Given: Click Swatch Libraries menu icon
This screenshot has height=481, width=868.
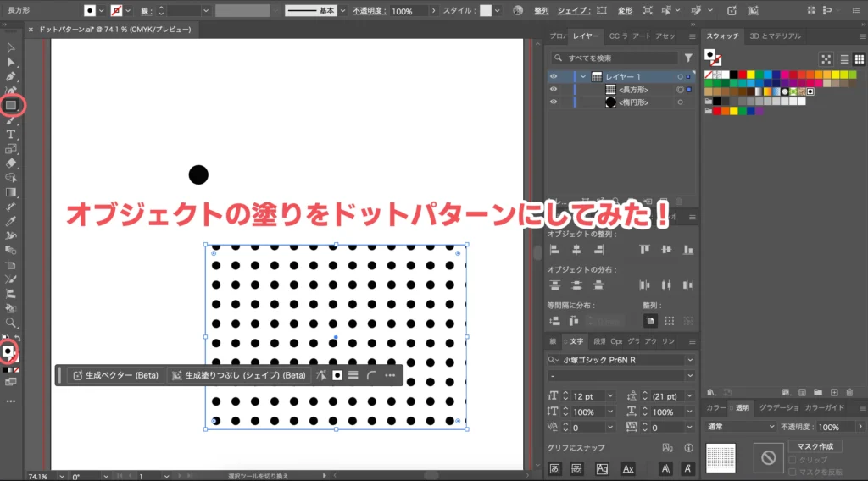Looking at the screenshot, I should [712, 393].
